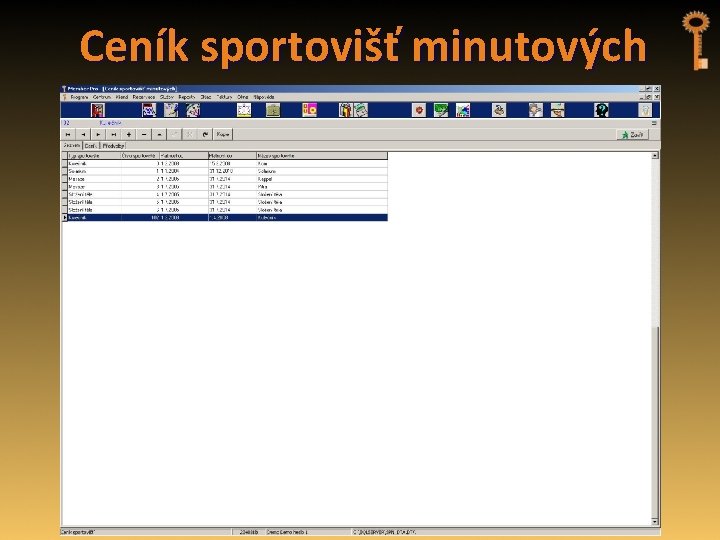Select the table row with 31.12.2010 date
The width and height of the screenshot is (720, 540).
(227, 171)
